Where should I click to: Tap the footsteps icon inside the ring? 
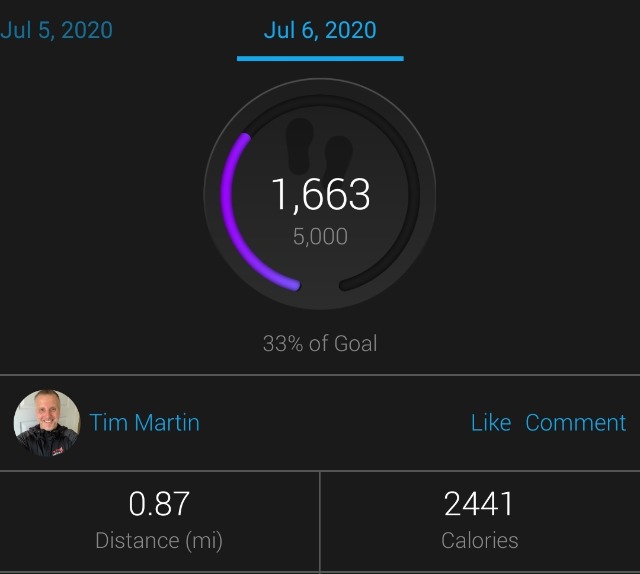tap(320, 147)
